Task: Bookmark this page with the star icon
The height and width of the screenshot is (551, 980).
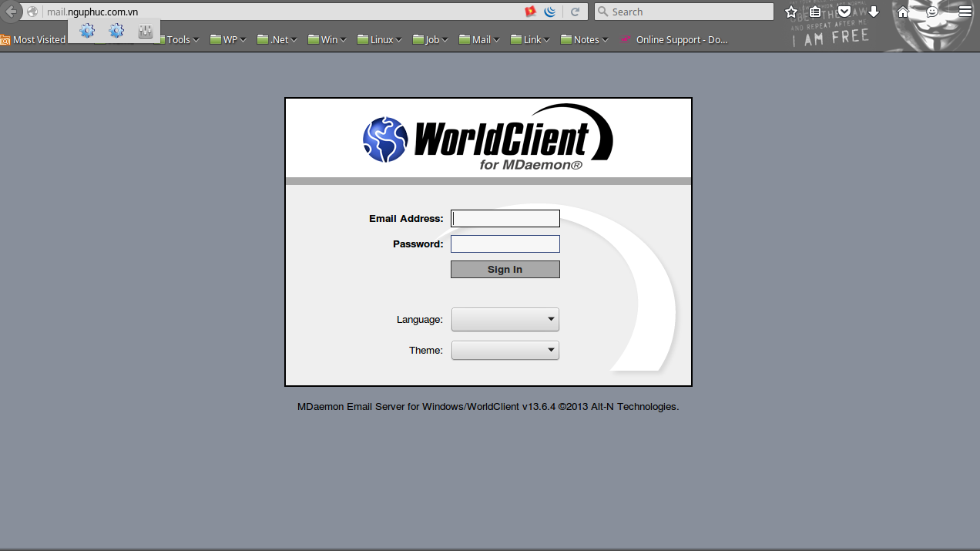Action: coord(790,12)
